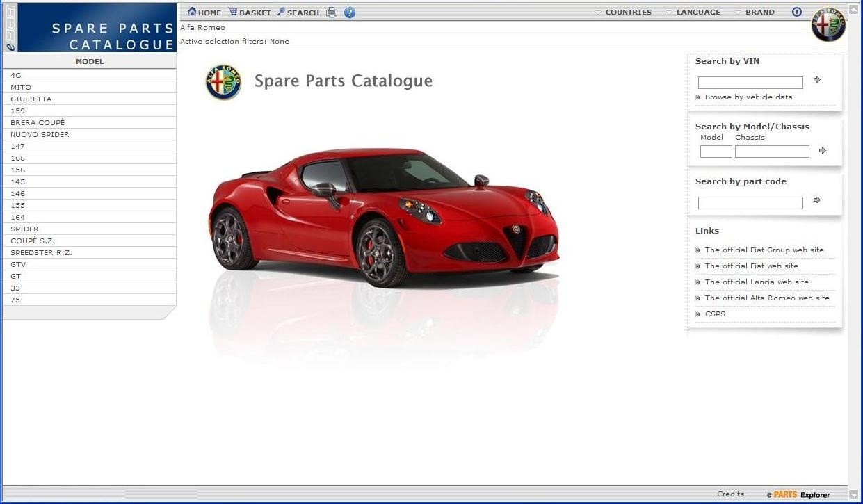Image resolution: width=863 pixels, height=504 pixels.
Task: Click the Alfa Romeo logo top right
Action: [x=828, y=24]
